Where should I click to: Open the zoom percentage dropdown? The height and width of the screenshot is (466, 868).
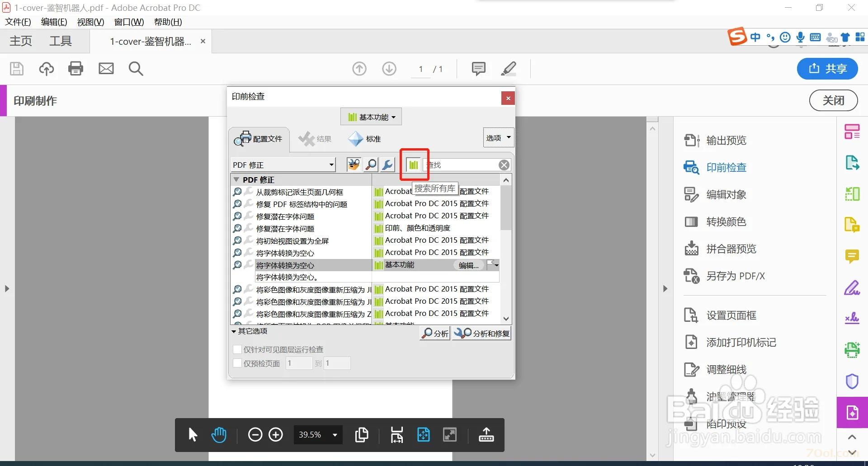335,435
